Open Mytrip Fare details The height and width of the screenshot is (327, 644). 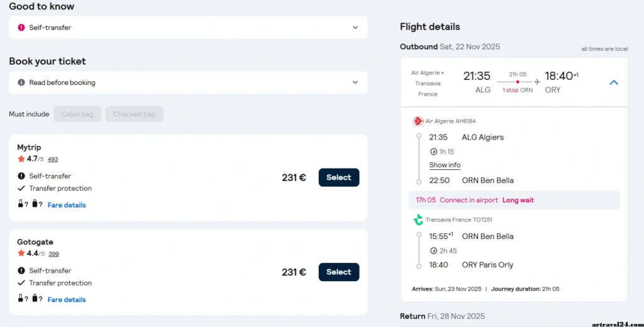coord(67,205)
